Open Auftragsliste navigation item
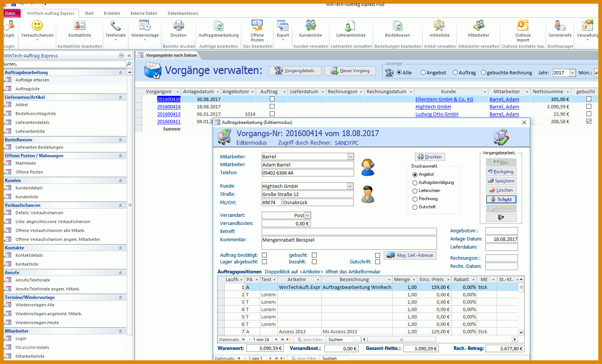 pyautogui.click(x=27, y=89)
